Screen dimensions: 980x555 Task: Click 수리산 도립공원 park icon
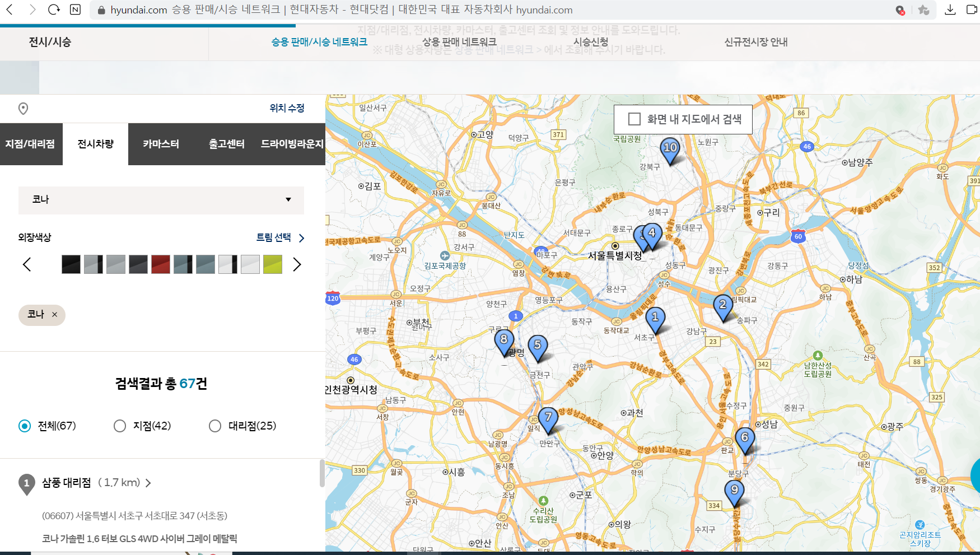(x=543, y=501)
